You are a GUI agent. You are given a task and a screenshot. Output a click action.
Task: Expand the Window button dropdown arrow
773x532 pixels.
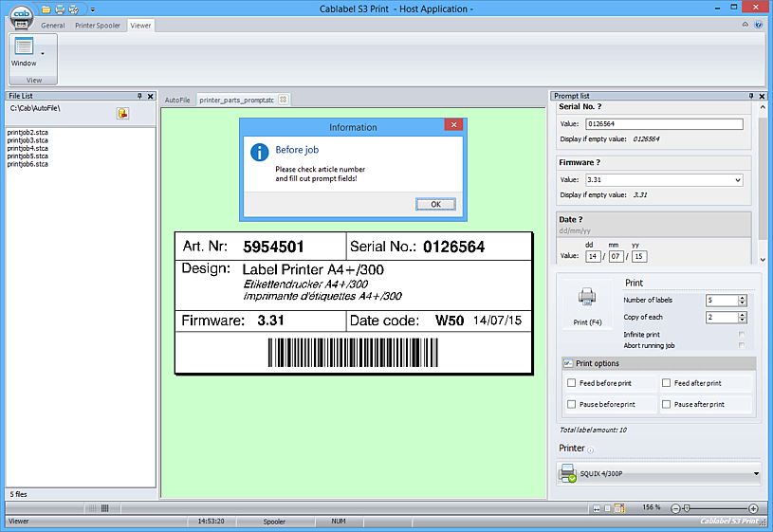pyautogui.click(x=43, y=53)
